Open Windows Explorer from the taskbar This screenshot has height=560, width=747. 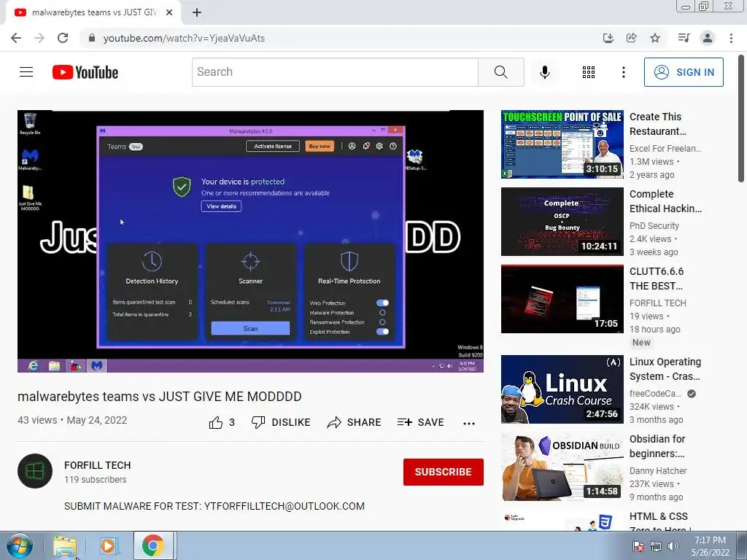coord(65,545)
